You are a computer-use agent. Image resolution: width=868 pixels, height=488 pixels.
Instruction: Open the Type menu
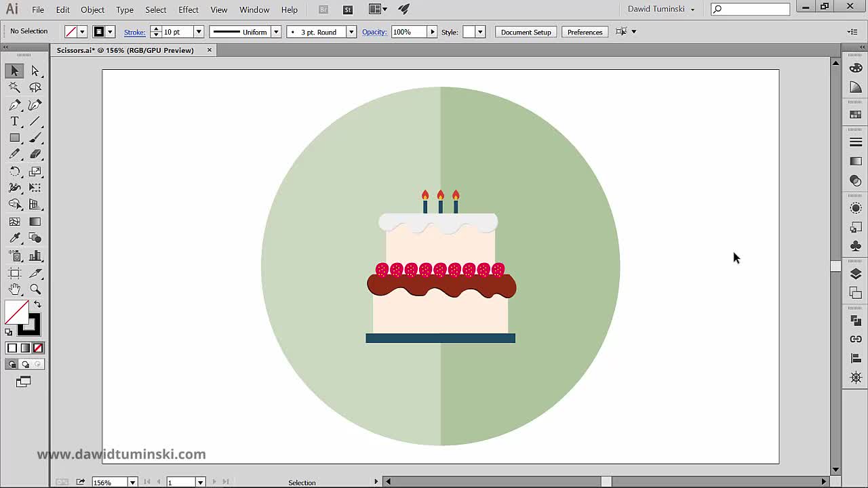(124, 9)
